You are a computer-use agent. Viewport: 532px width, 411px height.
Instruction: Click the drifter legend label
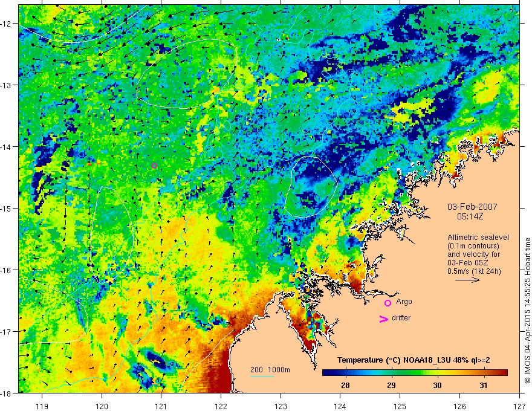[401, 318]
